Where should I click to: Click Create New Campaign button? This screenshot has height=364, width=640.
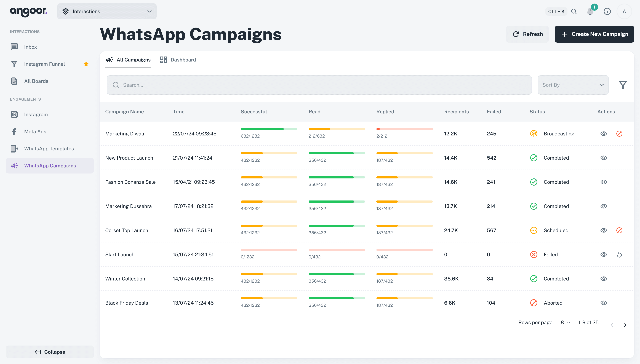[594, 34]
